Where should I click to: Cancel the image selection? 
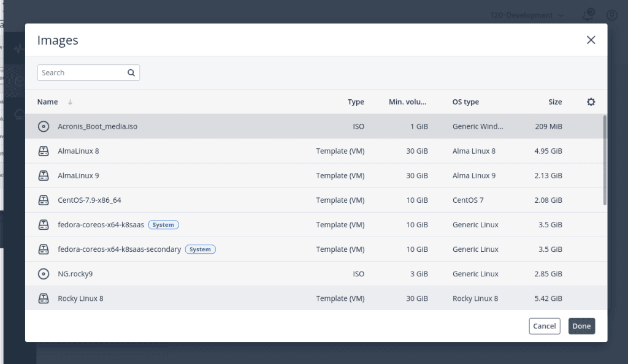[545, 326]
